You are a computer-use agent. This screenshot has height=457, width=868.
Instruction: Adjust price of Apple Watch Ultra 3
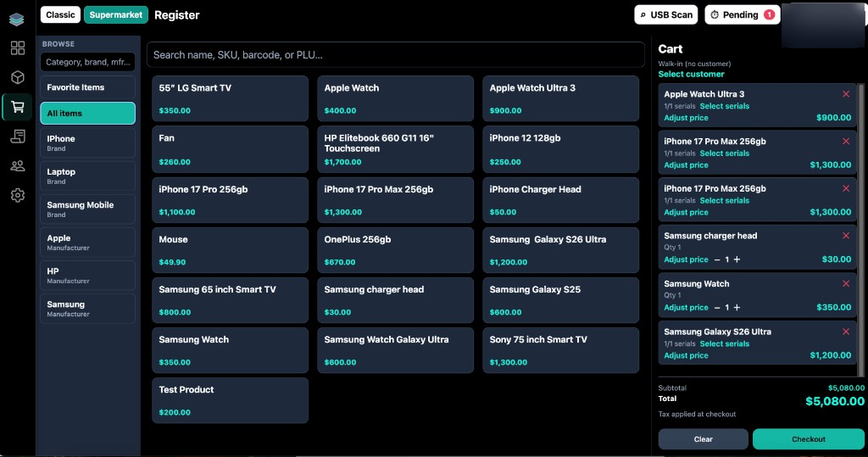(x=686, y=118)
